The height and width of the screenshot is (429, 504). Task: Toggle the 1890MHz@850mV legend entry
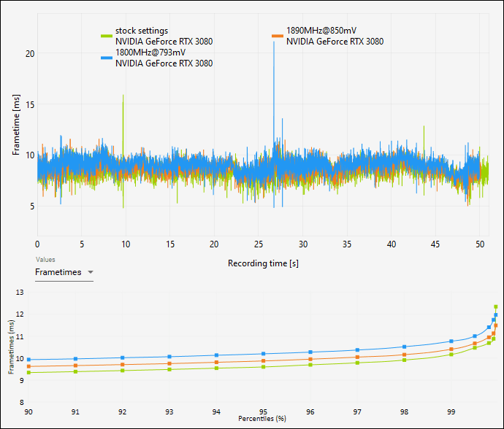click(327, 36)
